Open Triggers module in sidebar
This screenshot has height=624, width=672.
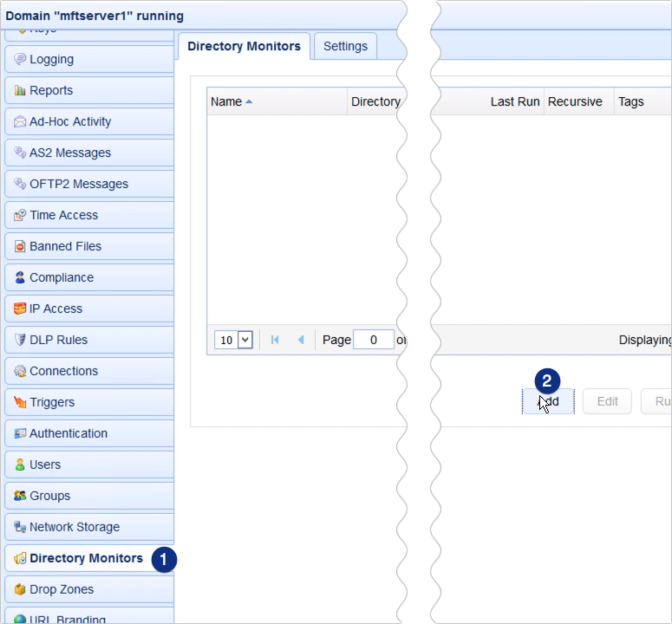click(89, 402)
